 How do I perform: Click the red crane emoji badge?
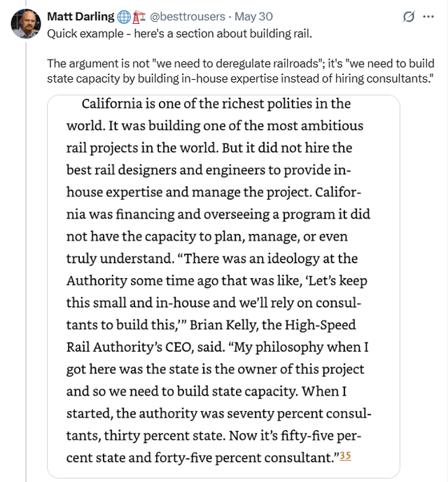139,17
